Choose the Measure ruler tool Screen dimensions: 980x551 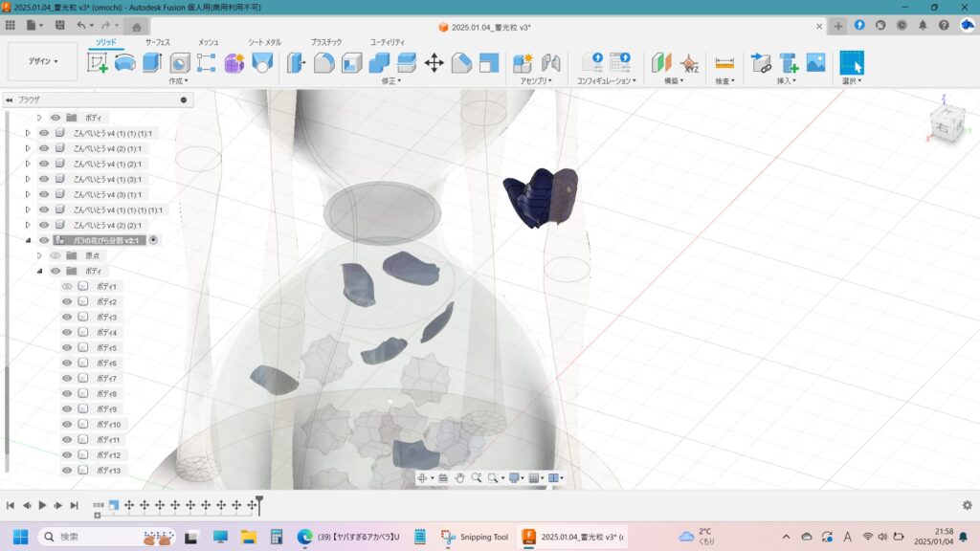(x=724, y=63)
